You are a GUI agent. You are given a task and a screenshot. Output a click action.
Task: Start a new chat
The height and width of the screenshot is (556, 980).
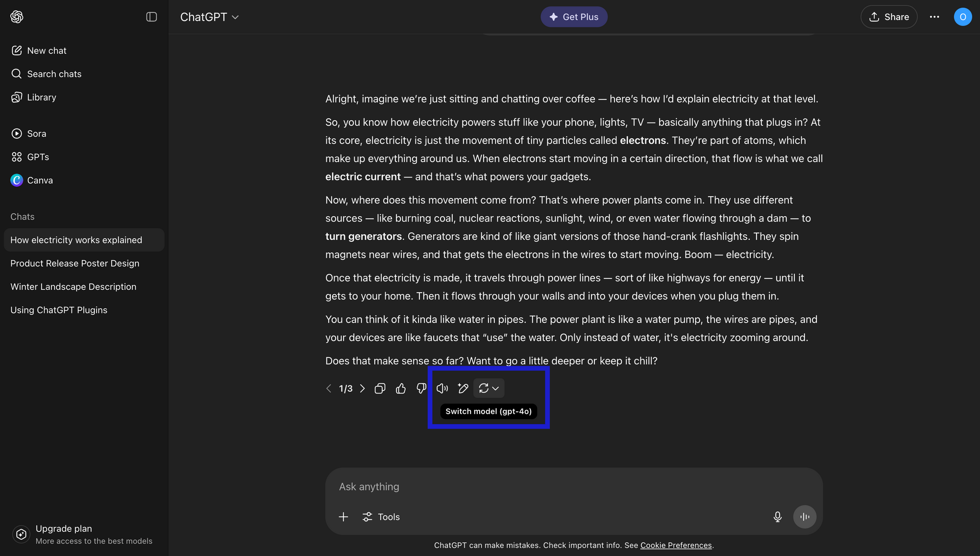(x=47, y=50)
